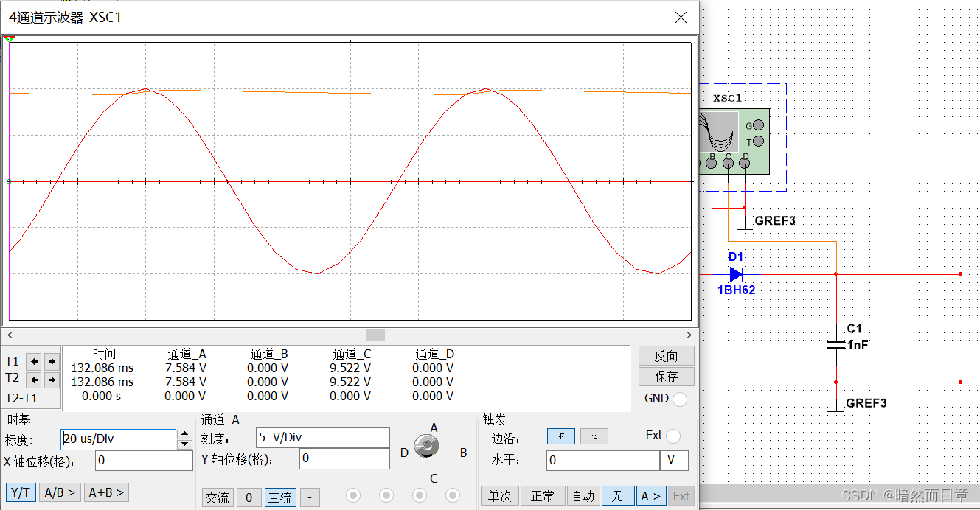Click the horizontal scrollbar below the waveform display
Image resolution: width=980 pixels, height=510 pixels.
(375, 335)
